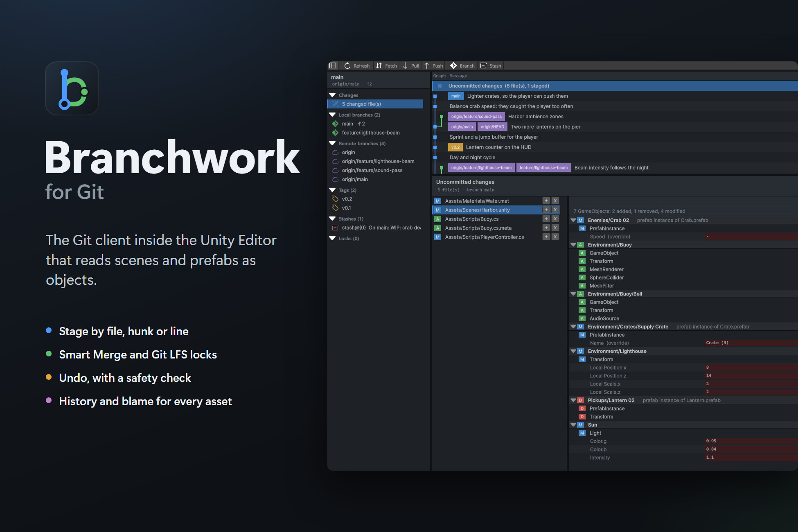The image size is (798, 532).
Task: Collapse the Sun object
Action: coord(573,425)
